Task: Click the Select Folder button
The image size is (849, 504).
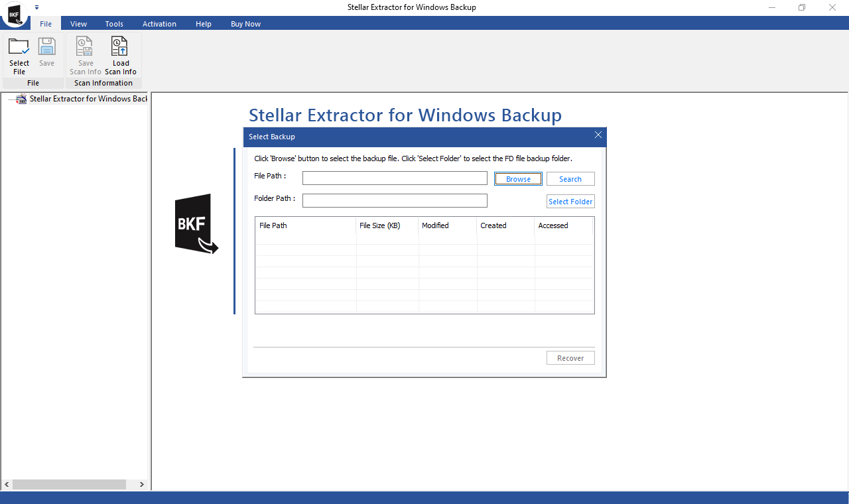Action: pos(570,202)
